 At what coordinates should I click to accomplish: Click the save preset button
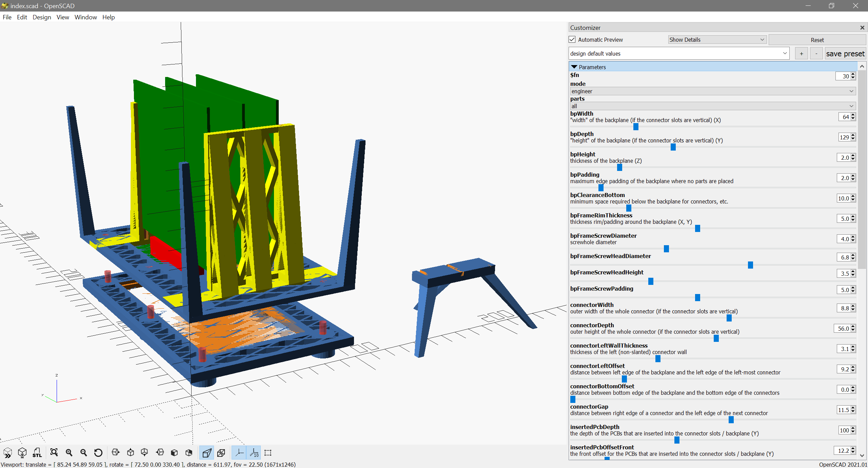pyautogui.click(x=845, y=54)
